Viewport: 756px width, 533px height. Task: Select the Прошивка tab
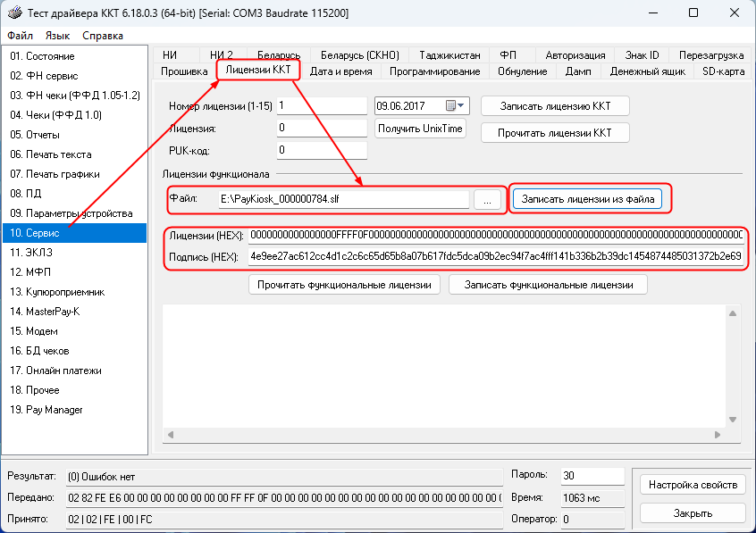point(184,71)
